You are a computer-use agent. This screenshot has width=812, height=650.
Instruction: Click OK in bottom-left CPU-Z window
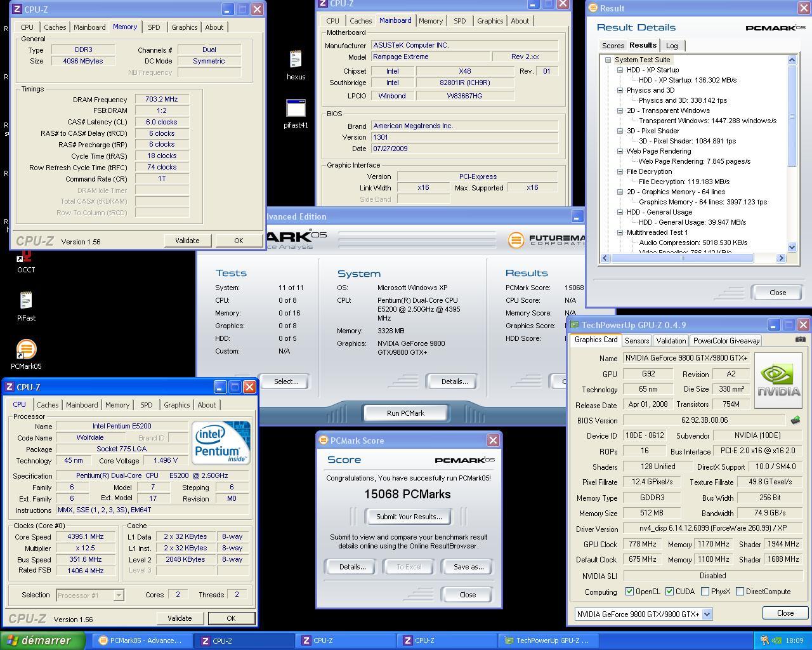[x=231, y=618]
